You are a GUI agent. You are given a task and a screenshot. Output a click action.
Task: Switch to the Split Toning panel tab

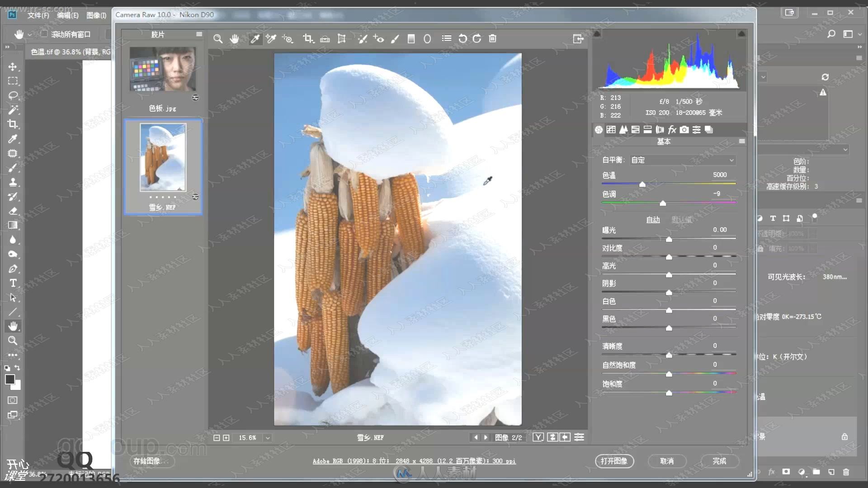(648, 130)
